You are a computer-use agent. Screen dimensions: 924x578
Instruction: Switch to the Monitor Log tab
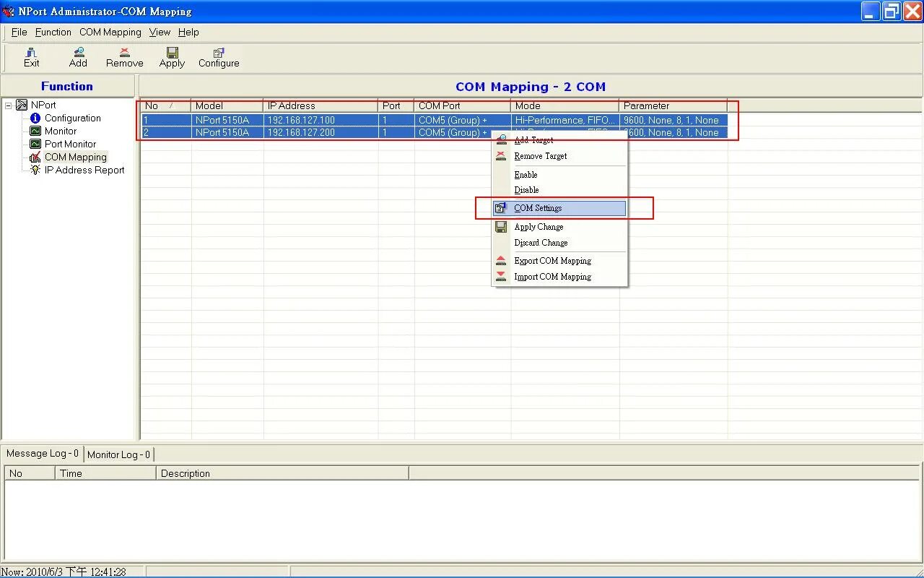[119, 454]
